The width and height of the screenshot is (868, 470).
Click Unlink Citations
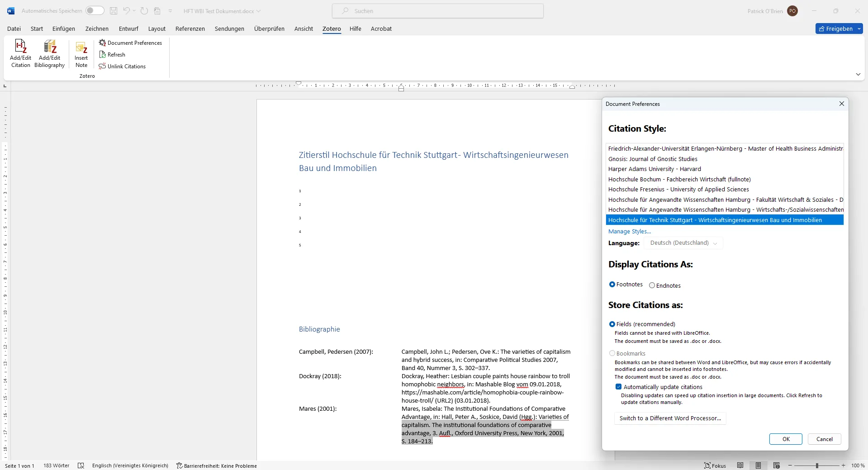tap(122, 66)
